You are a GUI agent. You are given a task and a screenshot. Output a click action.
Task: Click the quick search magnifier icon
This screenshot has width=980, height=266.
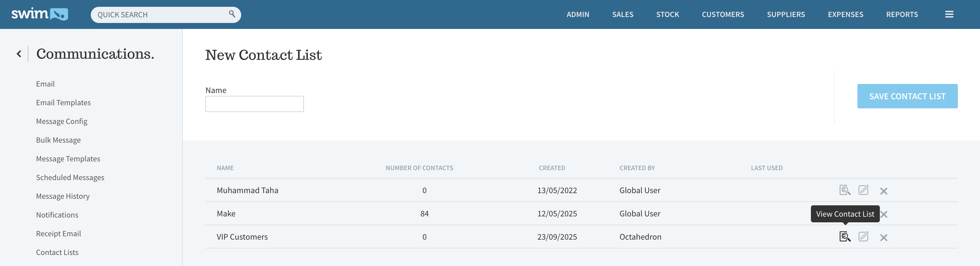pos(232,14)
